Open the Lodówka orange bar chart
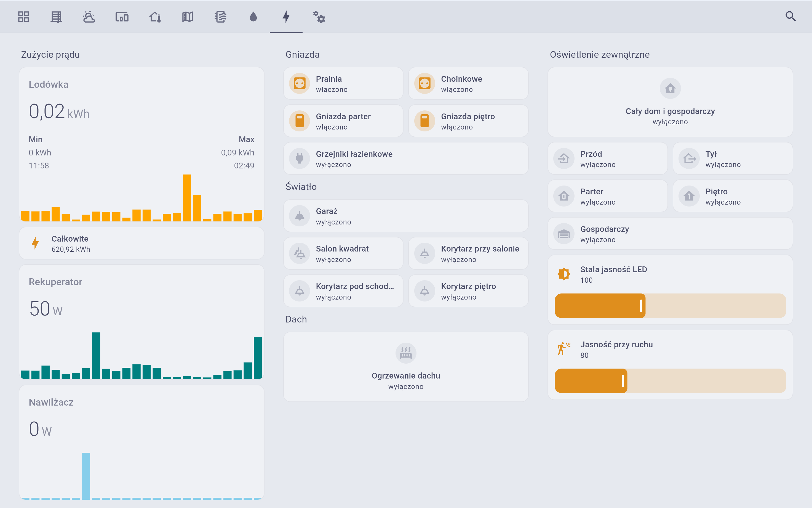The height and width of the screenshot is (508, 812). point(141,198)
